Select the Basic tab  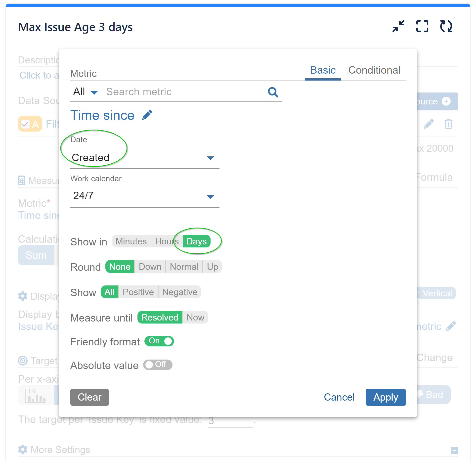[323, 70]
